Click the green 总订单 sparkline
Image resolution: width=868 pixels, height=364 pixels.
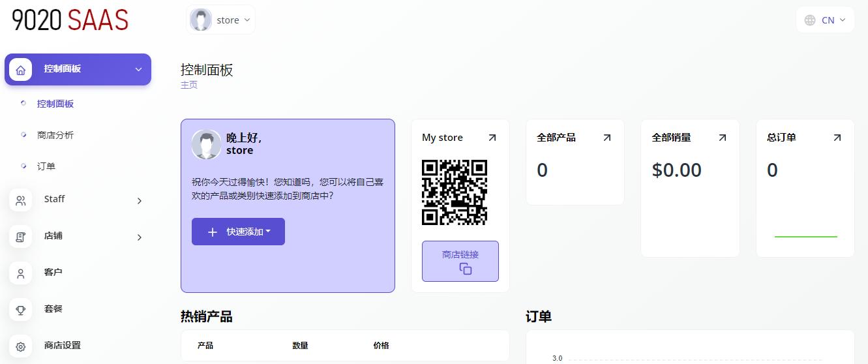[805, 237]
